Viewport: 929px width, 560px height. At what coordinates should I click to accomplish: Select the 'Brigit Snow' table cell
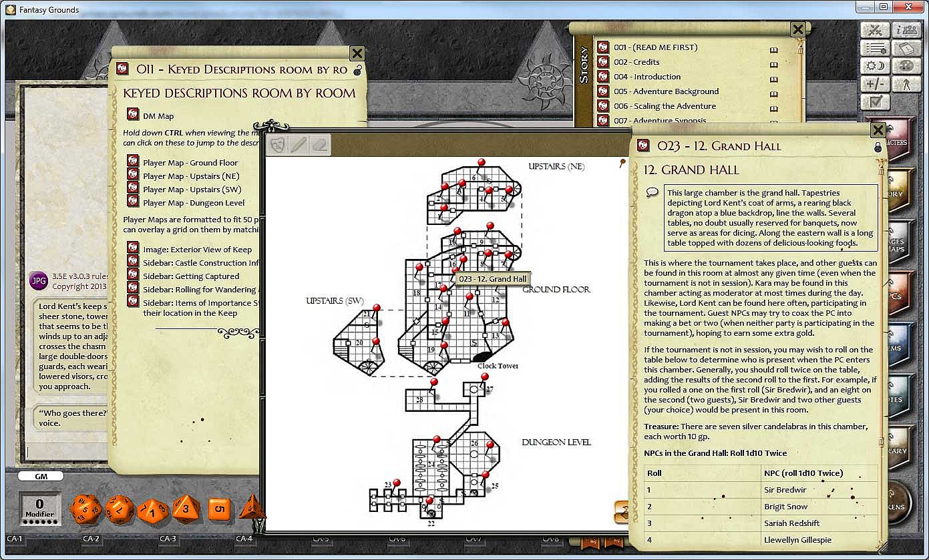point(819,507)
